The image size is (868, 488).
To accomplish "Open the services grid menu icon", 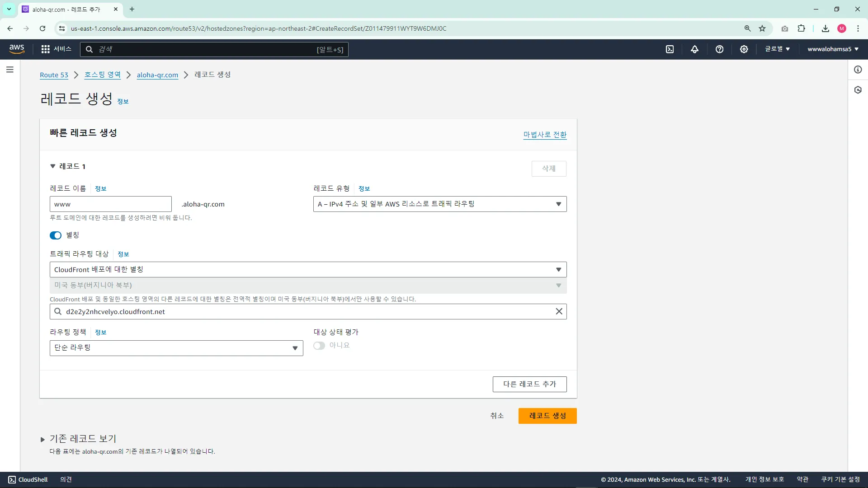I will tap(45, 49).
